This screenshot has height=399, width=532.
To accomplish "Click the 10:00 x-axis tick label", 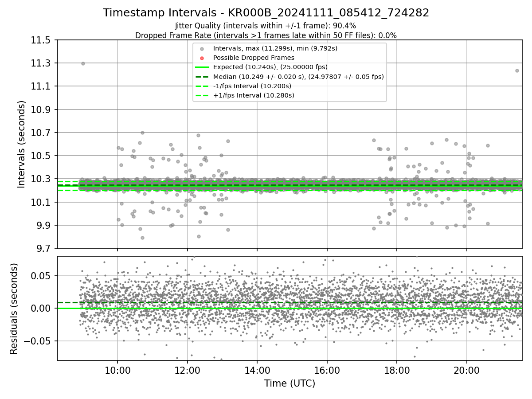I will pyautogui.click(x=117, y=370).
